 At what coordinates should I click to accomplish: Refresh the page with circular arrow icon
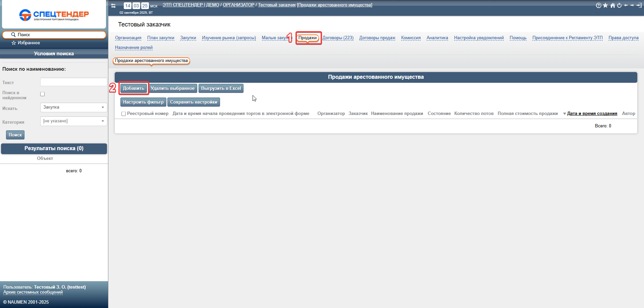coord(619,5)
